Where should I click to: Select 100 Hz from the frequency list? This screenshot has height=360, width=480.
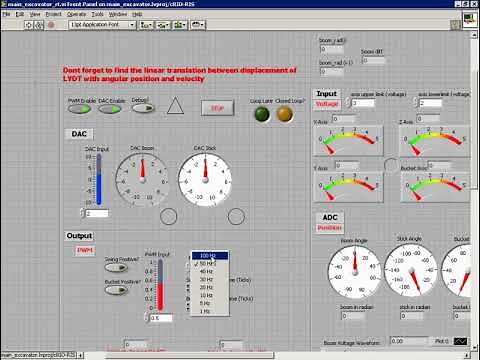210,256
